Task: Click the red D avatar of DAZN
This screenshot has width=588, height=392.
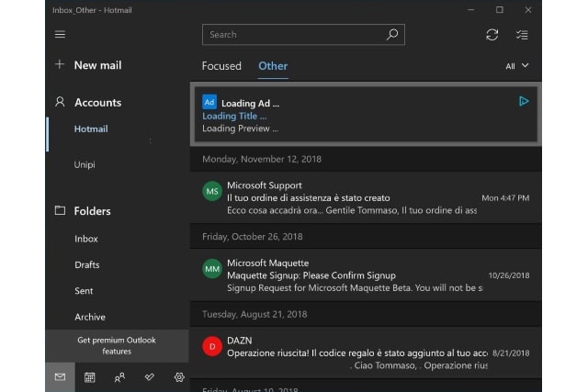Action: [212, 346]
